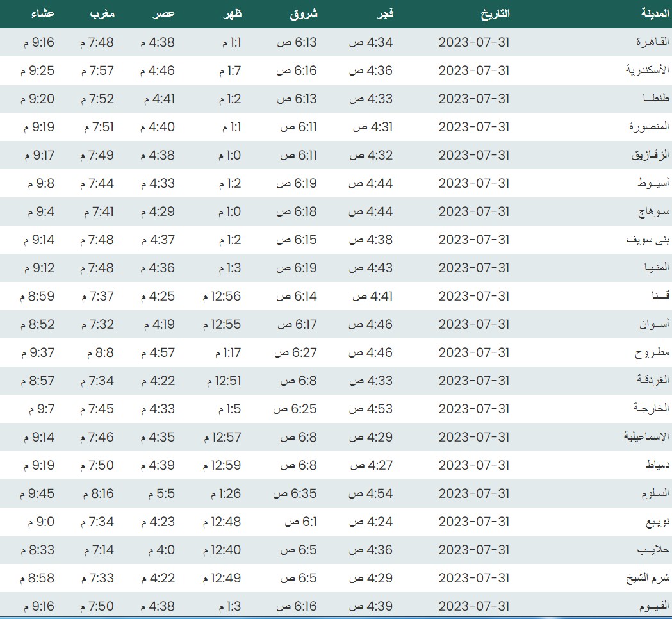The height and width of the screenshot is (619, 672).
Task: Select the شروق column header
Action: pyautogui.click(x=304, y=13)
